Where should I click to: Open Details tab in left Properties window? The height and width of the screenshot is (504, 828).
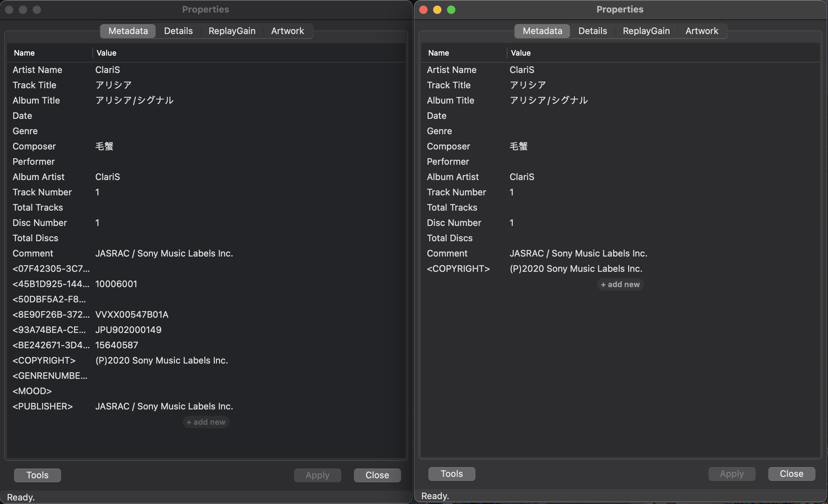(178, 31)
